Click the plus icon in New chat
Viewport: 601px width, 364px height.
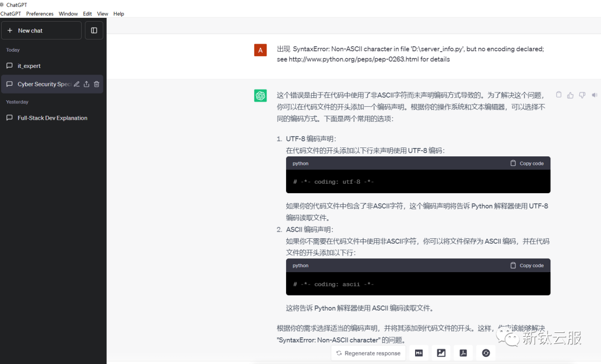(10, 30)
